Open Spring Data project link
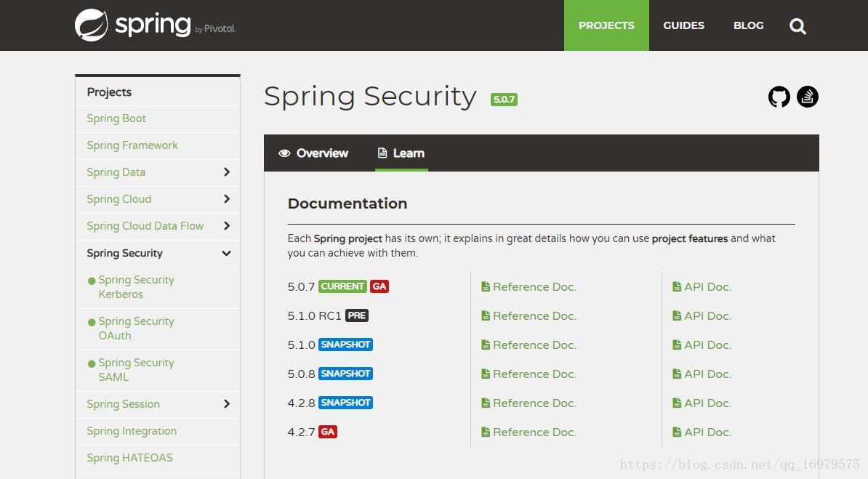This screenshot has width=868, height=479. pyautogui.click(x=116, y=172)
